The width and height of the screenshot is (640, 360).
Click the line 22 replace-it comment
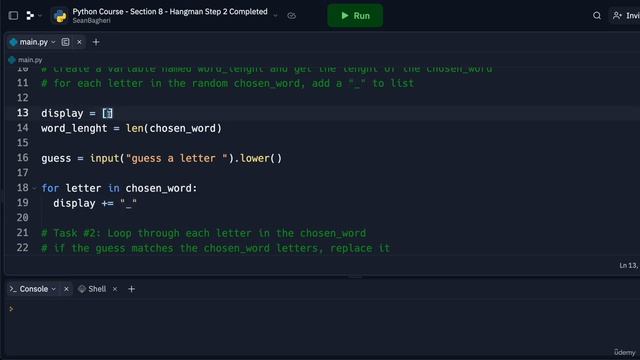[x=216, y=248]
